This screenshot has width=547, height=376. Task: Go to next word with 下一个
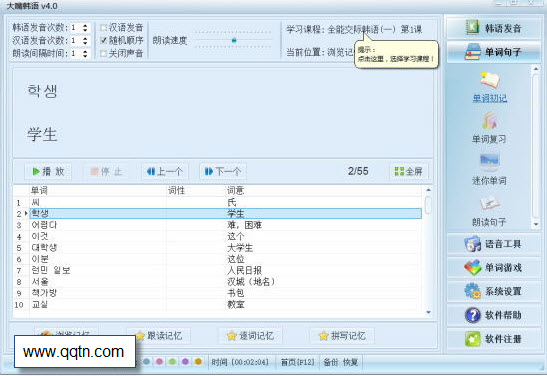223,171
